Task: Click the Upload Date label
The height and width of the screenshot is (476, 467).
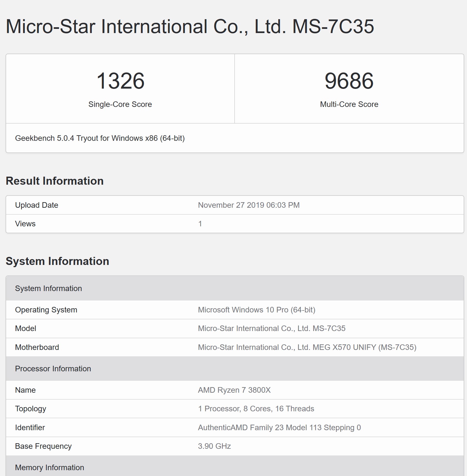Action: pyautogui.click(x=37, y=205)
